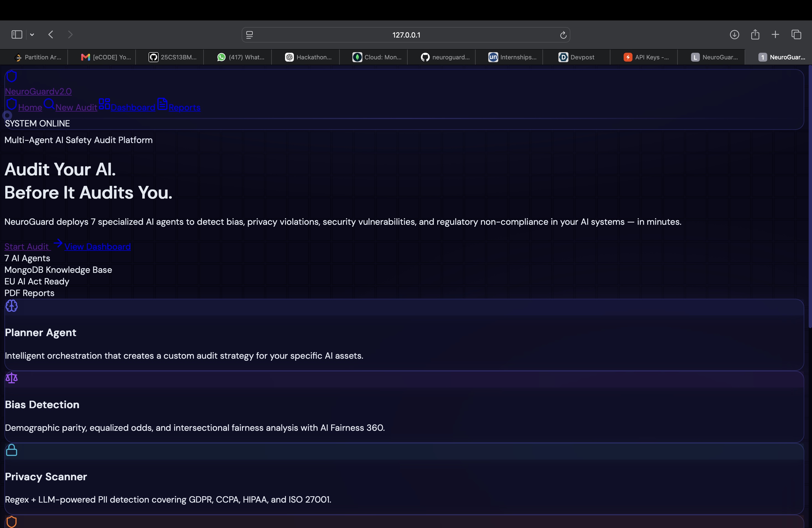Click the 'PDF Reports' text
The width and height of the screenshot is (812, 528).
click(29, 293)
